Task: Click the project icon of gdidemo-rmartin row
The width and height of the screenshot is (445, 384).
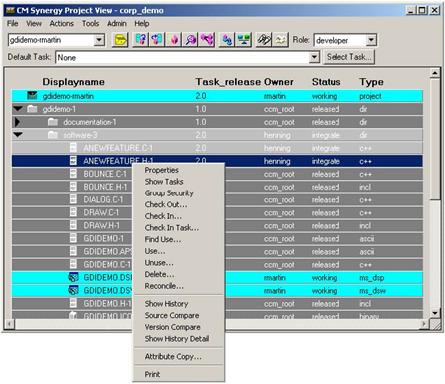Action: coord(32,96)
